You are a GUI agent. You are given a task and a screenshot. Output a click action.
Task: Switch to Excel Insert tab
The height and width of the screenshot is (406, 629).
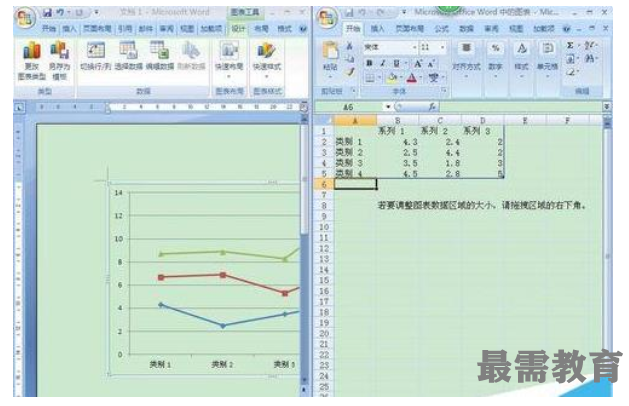pyautogui.click(x=377, y=28)
